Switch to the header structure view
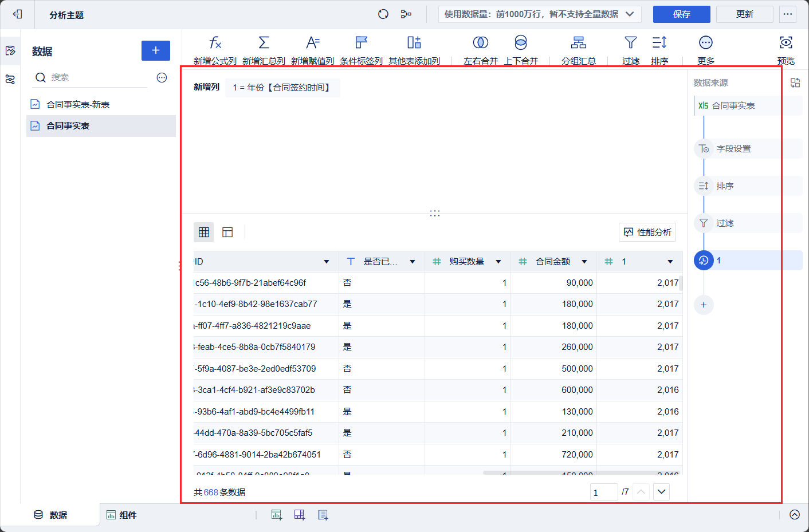Screen dimensions: 809x532 227,232
